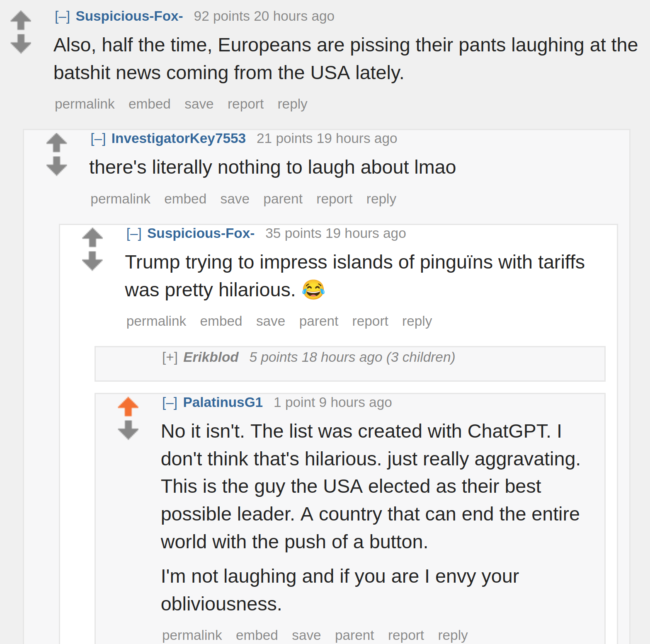The width and height of the screenshot is (650, 644).
Task: Collapse the top Suspicious-Fox- comment thread
Action: [x=63, y=16]
